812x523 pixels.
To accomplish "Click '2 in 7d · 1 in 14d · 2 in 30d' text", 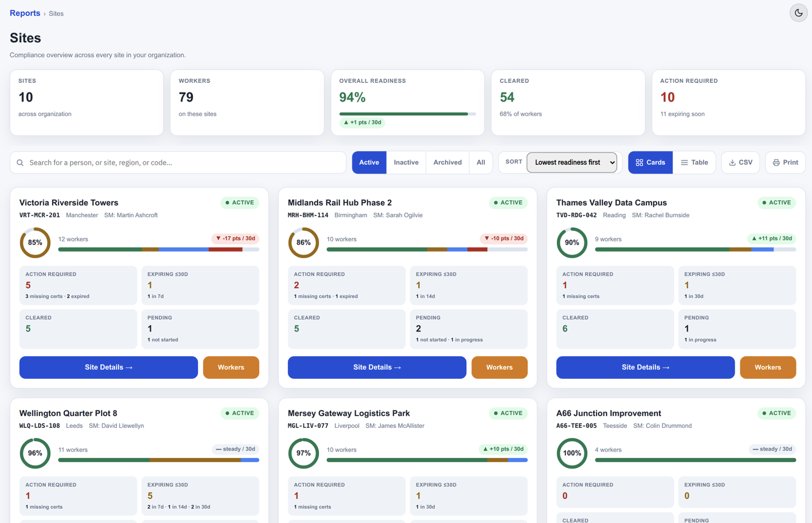I will [179, 507].
